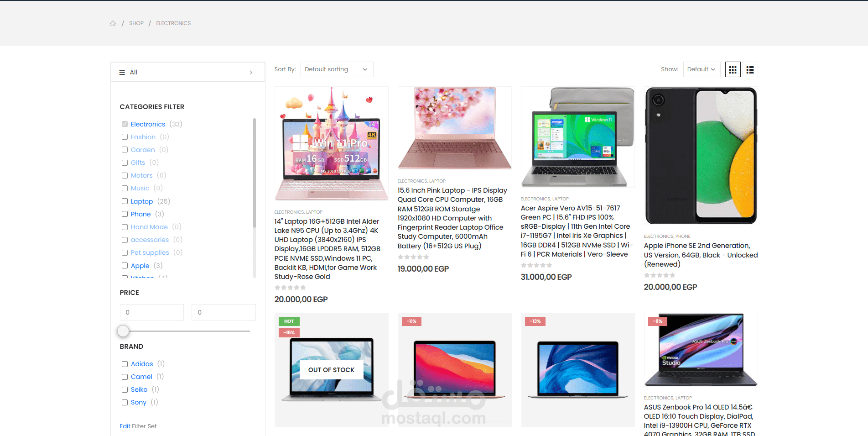Open the Acer Aspire Vero product title
The image size is (868, 436).
click(577, 231)
